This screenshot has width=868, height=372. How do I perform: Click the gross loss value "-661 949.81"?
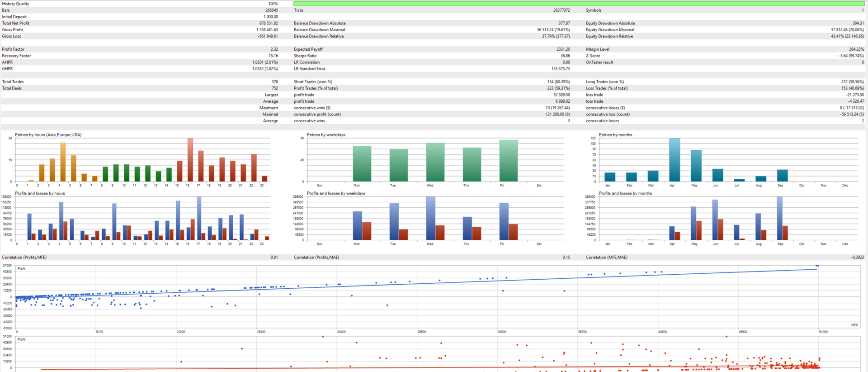[268, 36]
